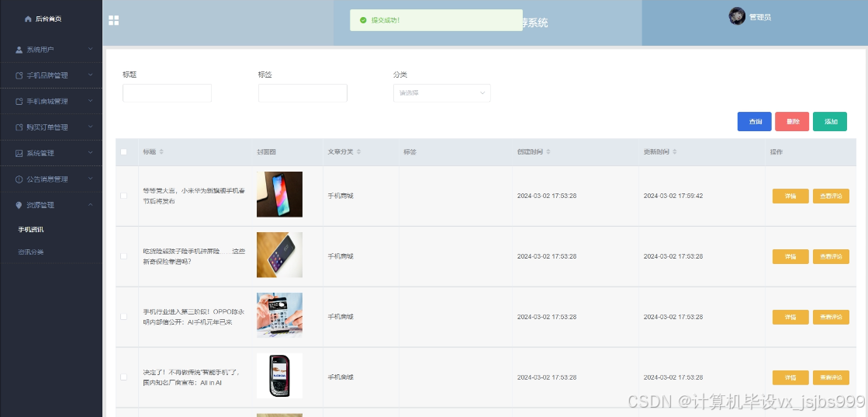Check the row about 手机碎屏险 article
The width and height of the screenshot is (868, 417).
pyautogui.click(x=124, y=256)
